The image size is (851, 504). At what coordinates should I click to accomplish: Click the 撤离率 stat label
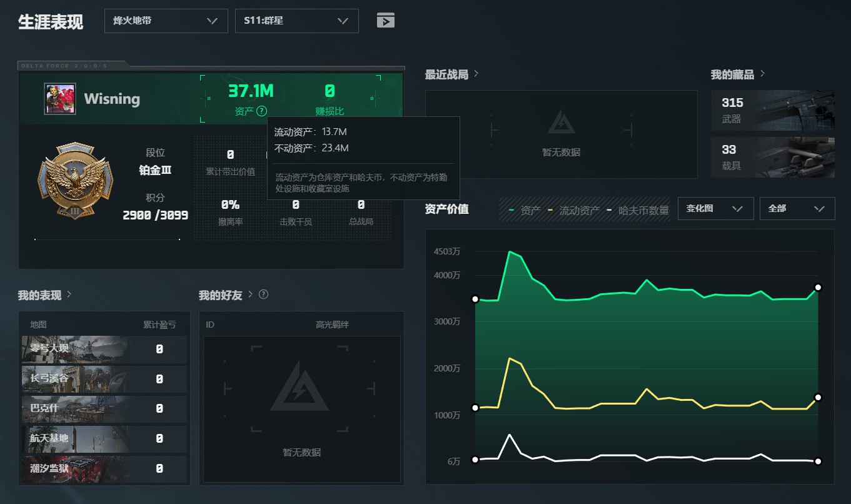click(230, 221)
